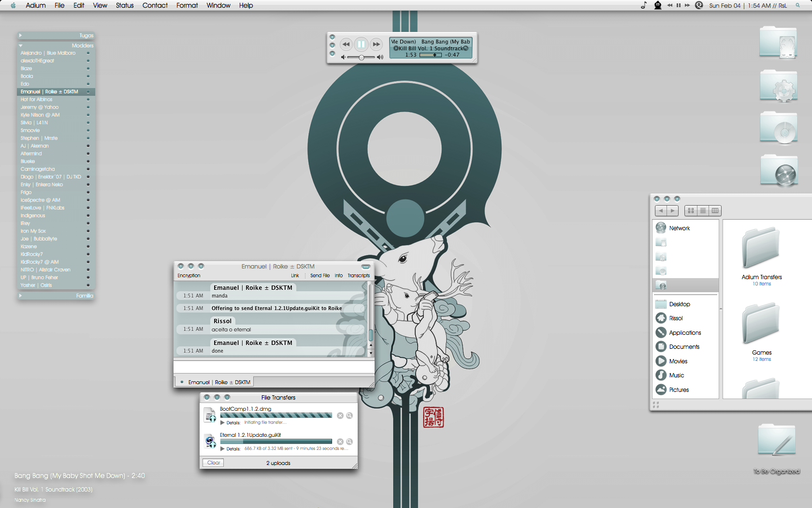Select Applications in Finder sidebar

point(686,332)
